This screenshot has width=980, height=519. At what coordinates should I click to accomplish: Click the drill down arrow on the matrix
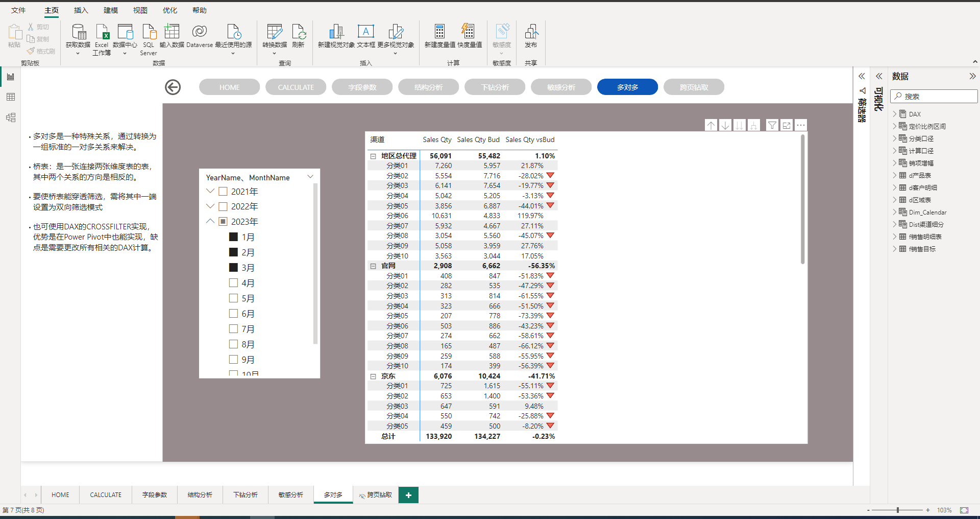[725, 125]
